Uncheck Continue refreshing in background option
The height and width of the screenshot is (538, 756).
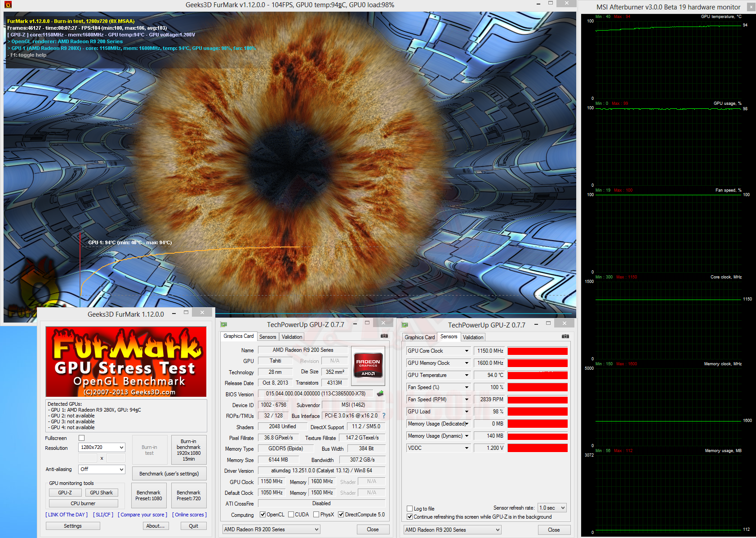[x=409, y=517]
